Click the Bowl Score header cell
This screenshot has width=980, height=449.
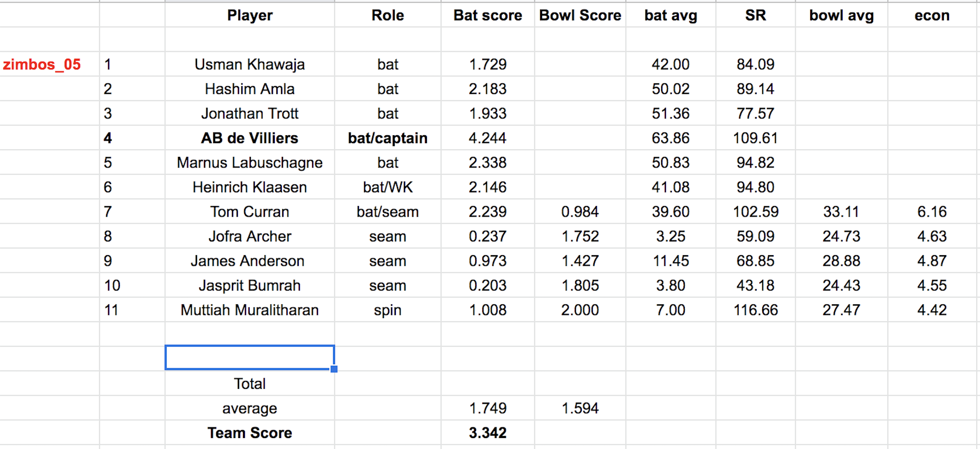pos(580,15)
